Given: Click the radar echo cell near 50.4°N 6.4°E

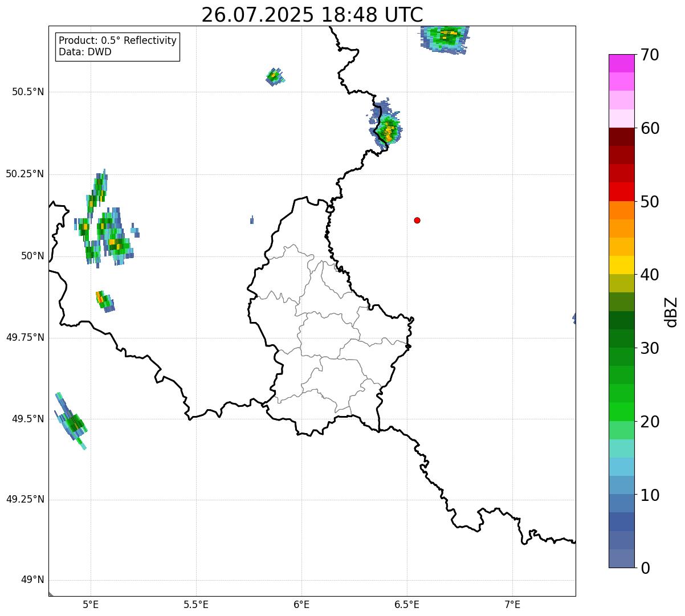Looking at the screenshot, I should [386, 125].
